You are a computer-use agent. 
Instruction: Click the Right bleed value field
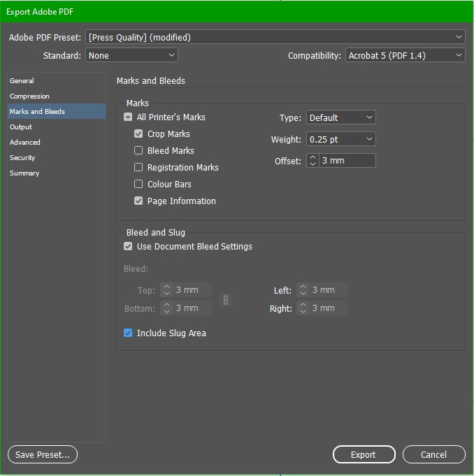329,308
